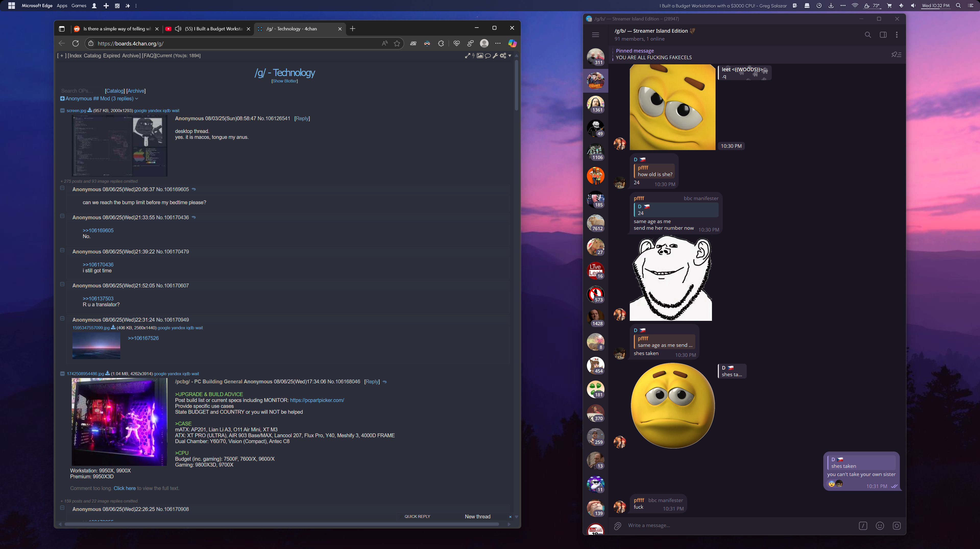Switch to the Reddit 'Is there a simple way' tab

pyautogui.click(x=116, y=29)
